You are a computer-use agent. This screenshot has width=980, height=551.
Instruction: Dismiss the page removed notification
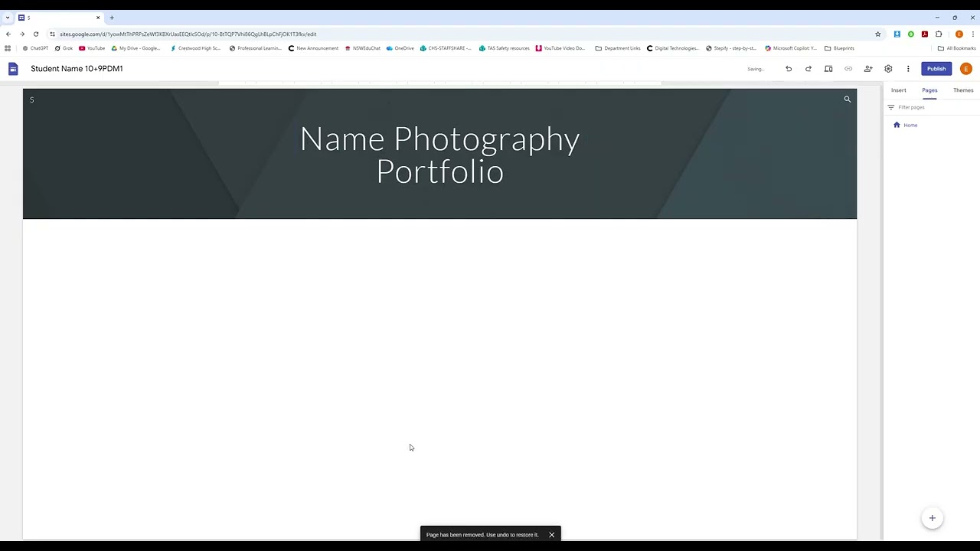pyautogui.click(x=551, y=535)
